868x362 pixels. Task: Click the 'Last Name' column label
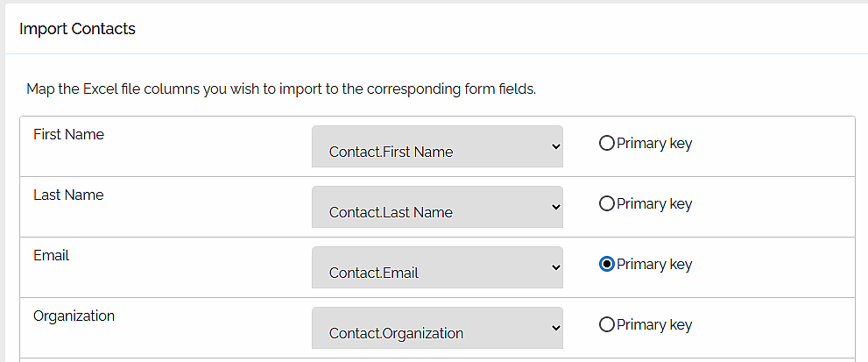(68, 195)
